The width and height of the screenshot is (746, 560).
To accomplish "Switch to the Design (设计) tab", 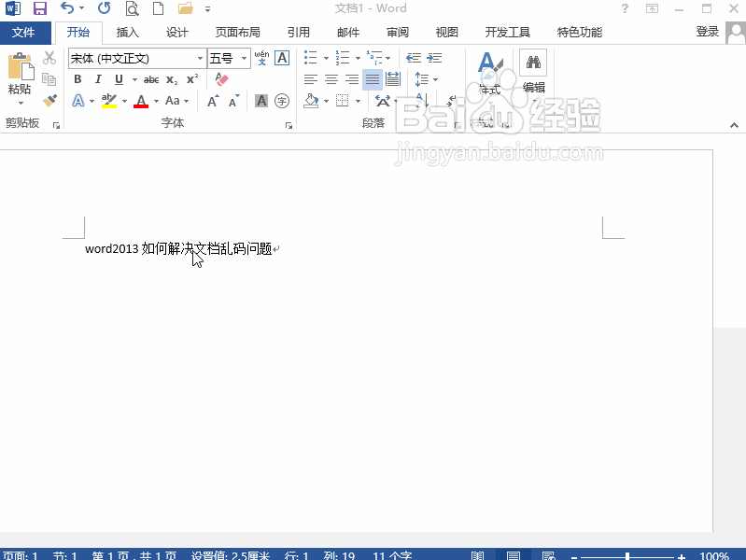I will coord(177,33).
